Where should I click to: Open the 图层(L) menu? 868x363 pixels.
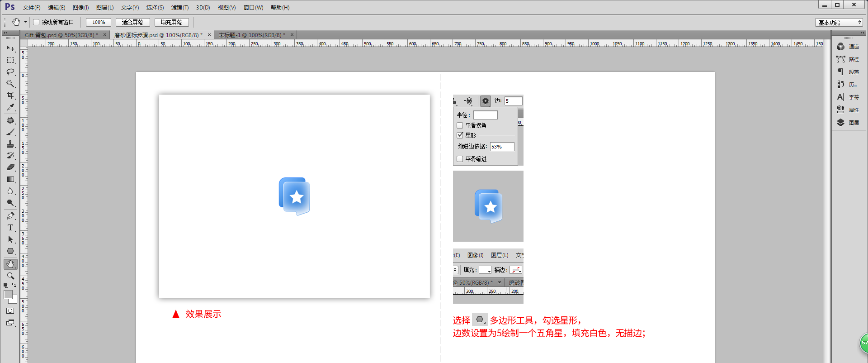(x=105, y=8)
